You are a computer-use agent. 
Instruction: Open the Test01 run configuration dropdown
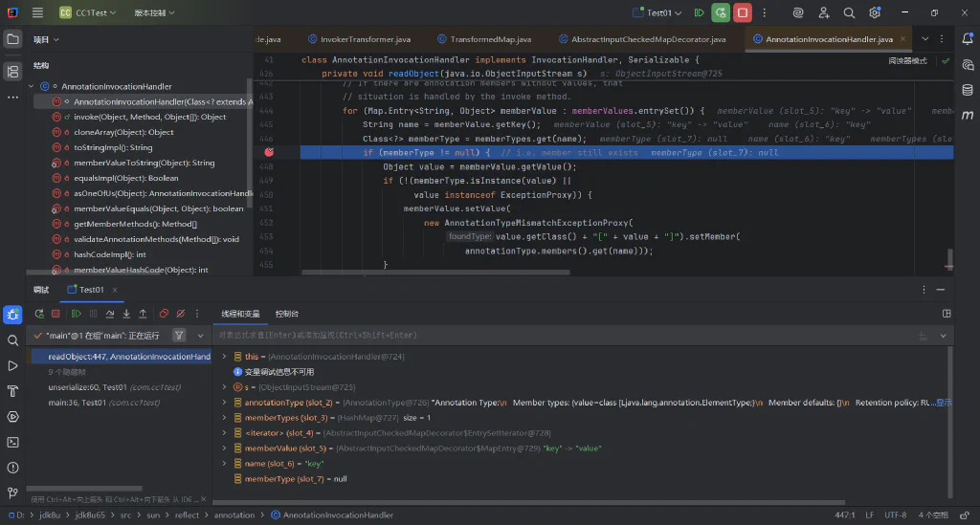658,12
